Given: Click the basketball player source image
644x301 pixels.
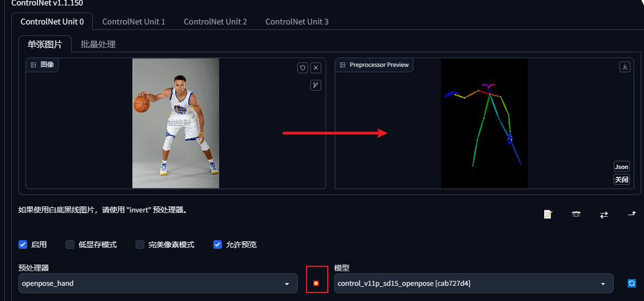Looking at the screenshot, I should pyautogui.click(x=176, y=123).
